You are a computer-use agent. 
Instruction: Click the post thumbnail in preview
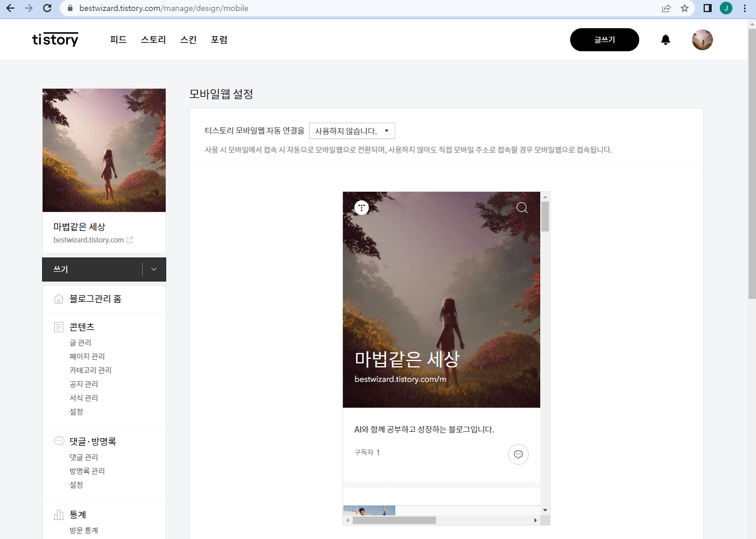pos(369,510)
